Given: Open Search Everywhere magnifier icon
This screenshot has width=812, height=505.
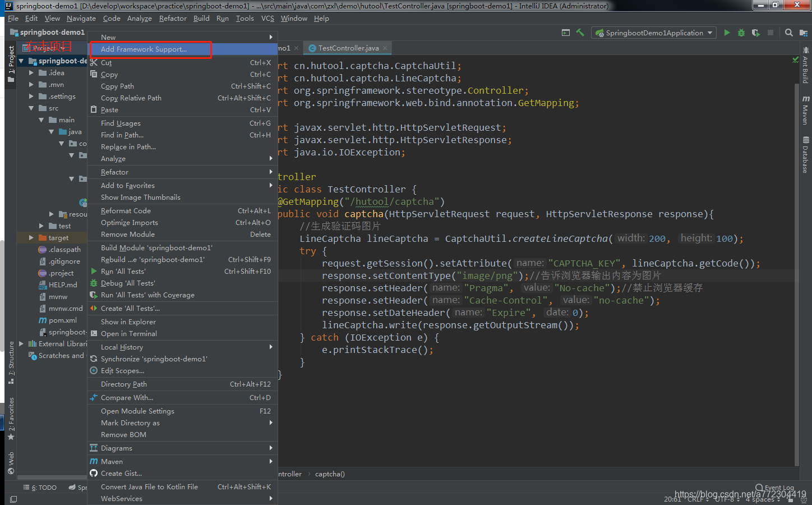Looking at the screenshot, I should (x=789, y=33).
